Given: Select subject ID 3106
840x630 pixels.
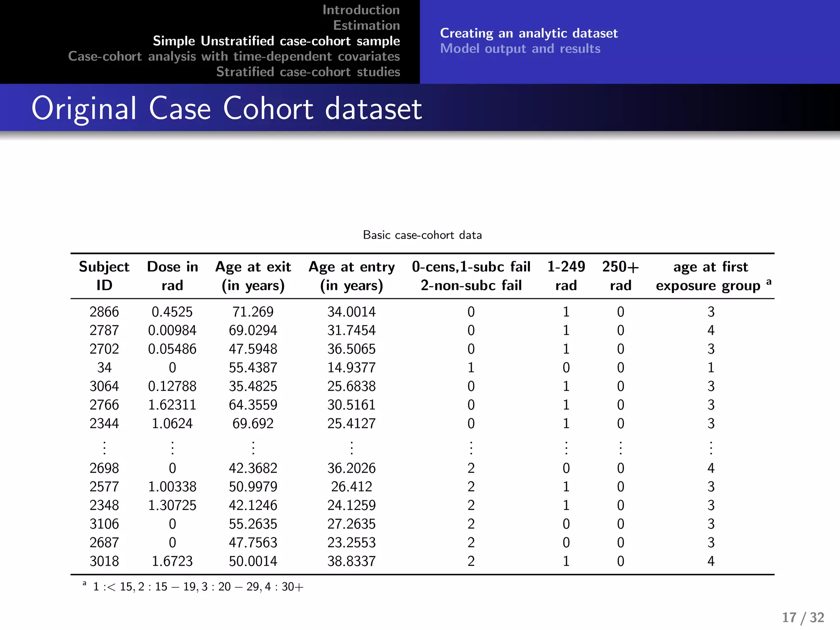Looking at the screenshot, I should point(104,524).
